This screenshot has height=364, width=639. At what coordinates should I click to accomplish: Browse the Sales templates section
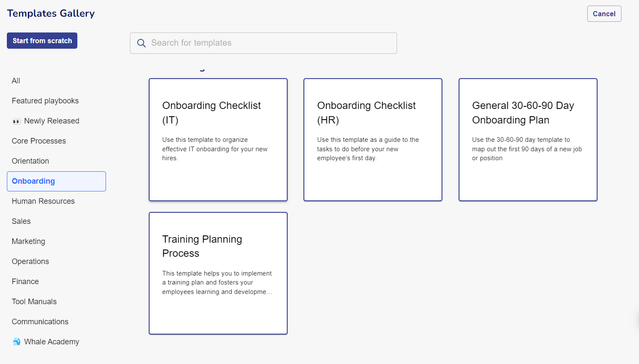(21, 221)
